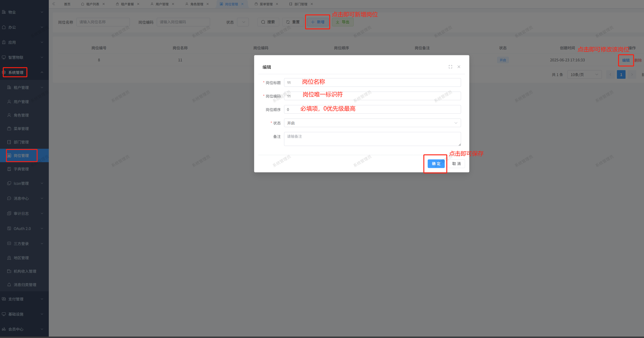Click the 机构收入管理 folder icon
Image resolution: width=644 pixels, height=338 pixels.
point(9,271)
